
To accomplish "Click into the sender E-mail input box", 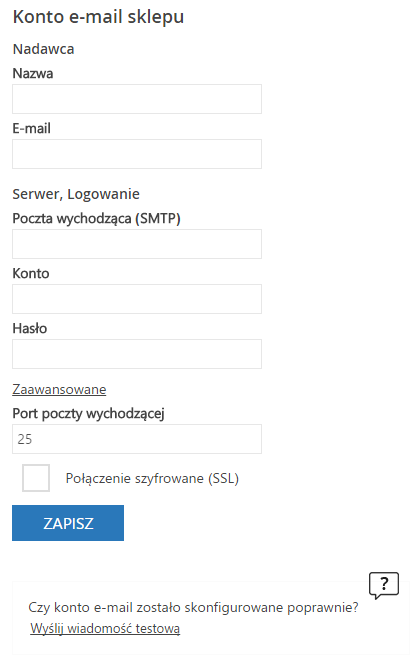I will click(137, 154).
